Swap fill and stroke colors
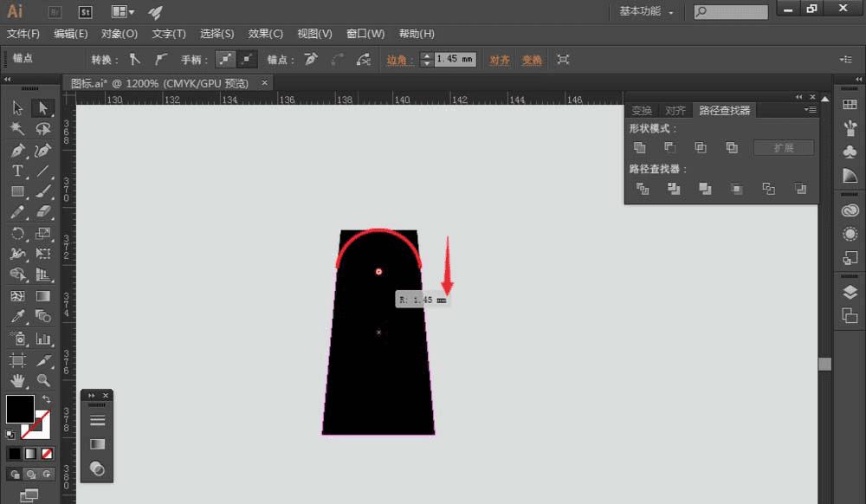This screenshot has height=504, width=866. tap(47, 398)
